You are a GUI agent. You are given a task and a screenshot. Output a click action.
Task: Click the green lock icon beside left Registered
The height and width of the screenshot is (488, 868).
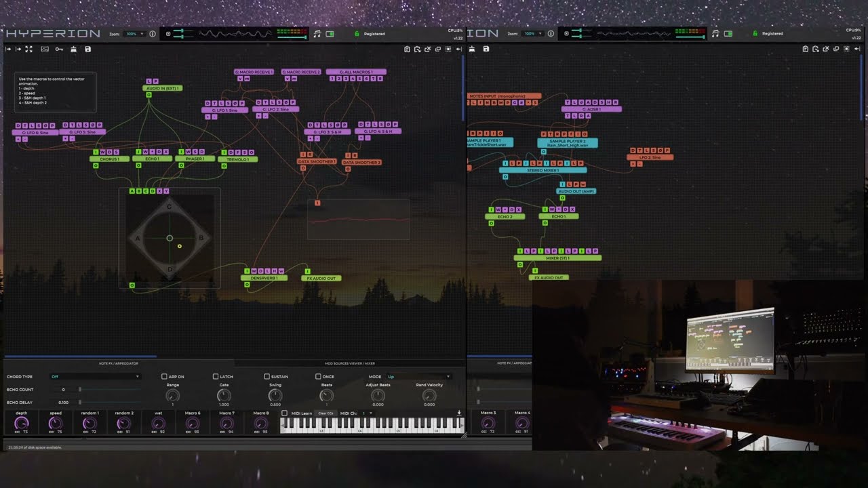tap(357, 33)
